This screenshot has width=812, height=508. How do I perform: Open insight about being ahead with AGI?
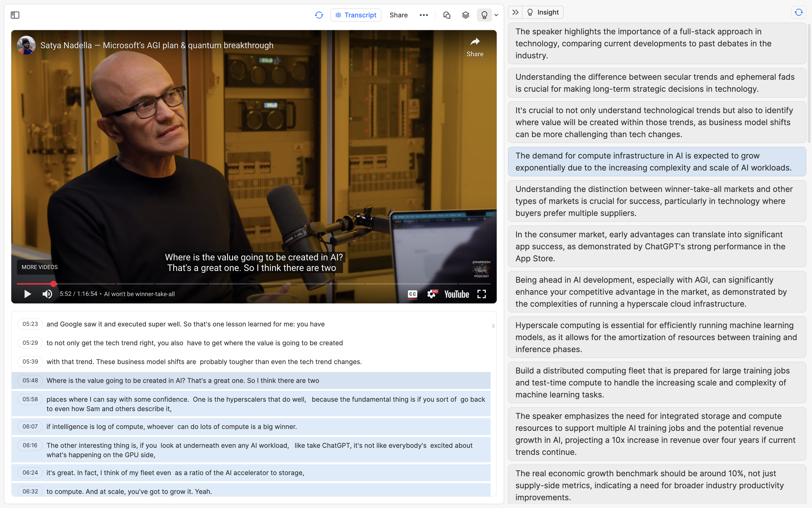click(x=657, y=292)
